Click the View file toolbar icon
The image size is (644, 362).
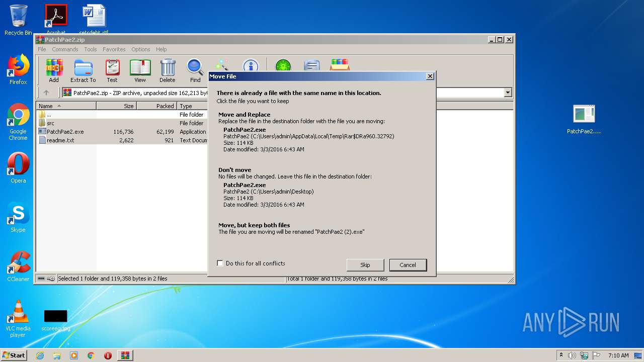point(140,71)
